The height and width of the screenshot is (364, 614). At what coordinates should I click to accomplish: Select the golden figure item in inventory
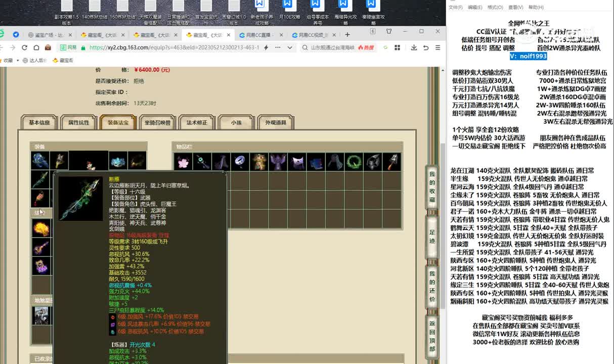[258, 162]
